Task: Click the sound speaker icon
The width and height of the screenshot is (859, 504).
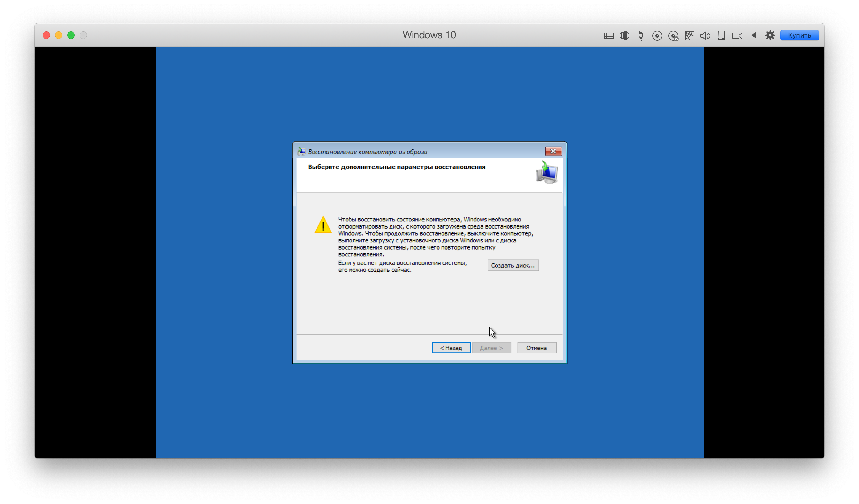Action: point(705,35)
